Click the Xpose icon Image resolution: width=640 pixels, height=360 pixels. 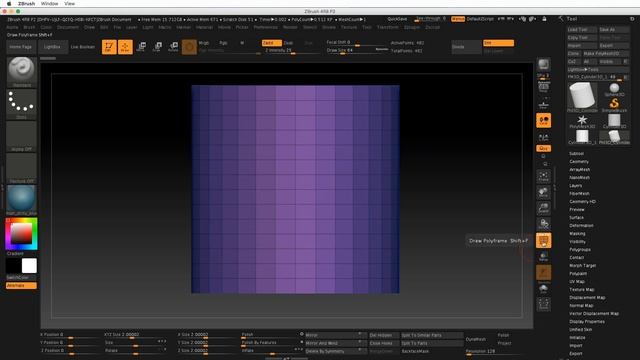pos(543,304)
